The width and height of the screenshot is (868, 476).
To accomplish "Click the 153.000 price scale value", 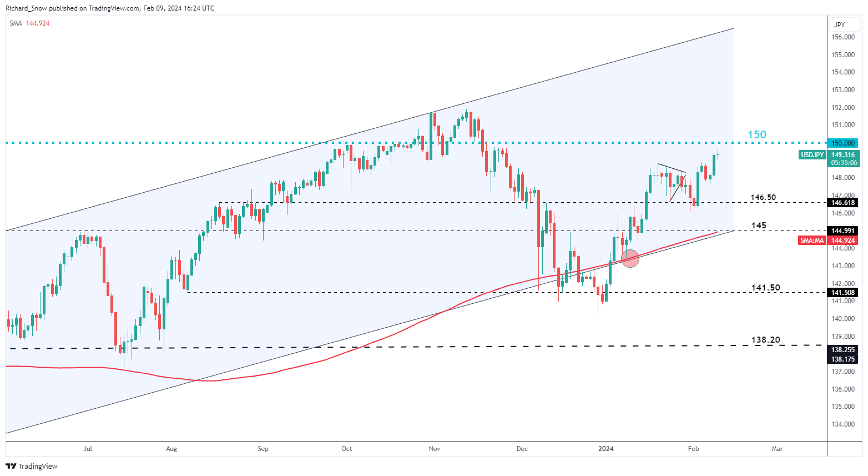I will click(x=843, y=90).
